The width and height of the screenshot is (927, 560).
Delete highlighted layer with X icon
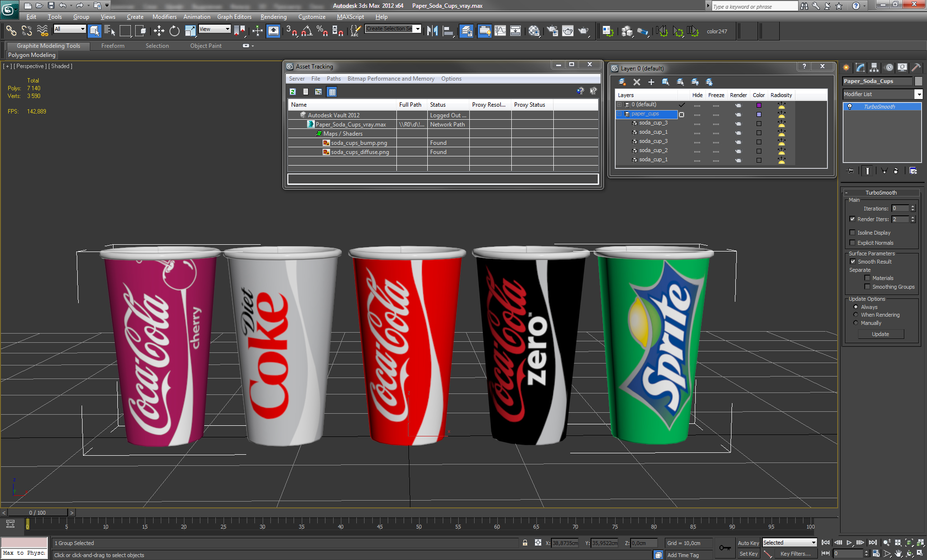tap(637, 82)
